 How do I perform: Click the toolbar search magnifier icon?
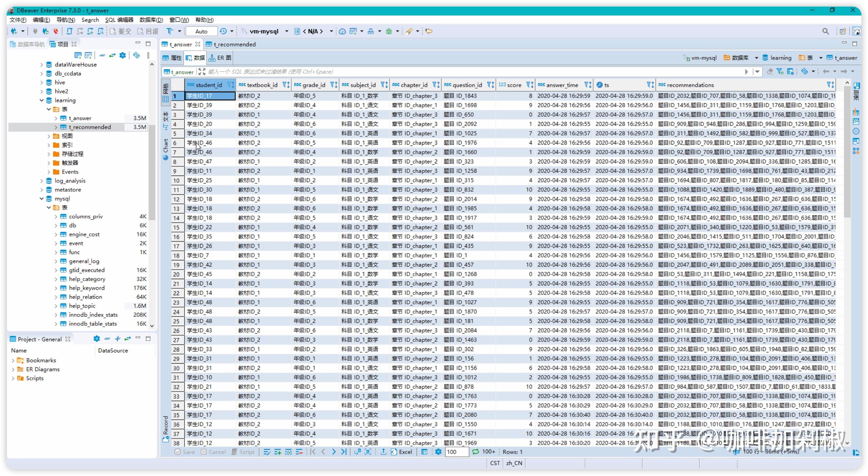(825, 31)
